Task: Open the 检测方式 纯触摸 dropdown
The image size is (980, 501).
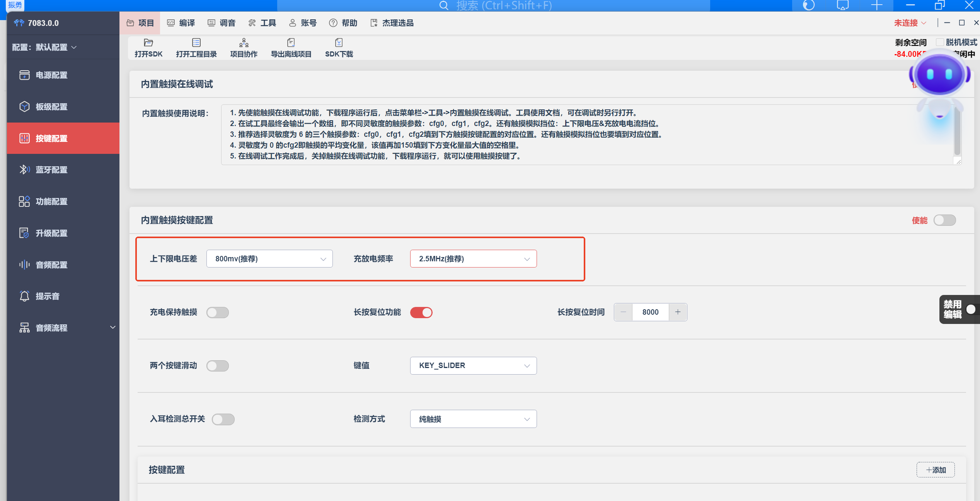Action: 473,419
